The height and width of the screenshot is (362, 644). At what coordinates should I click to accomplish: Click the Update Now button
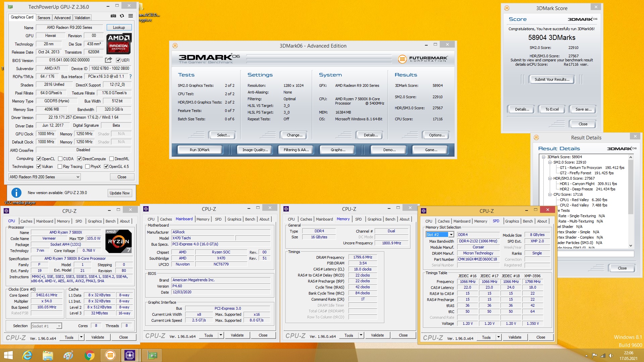coord(120,193)
